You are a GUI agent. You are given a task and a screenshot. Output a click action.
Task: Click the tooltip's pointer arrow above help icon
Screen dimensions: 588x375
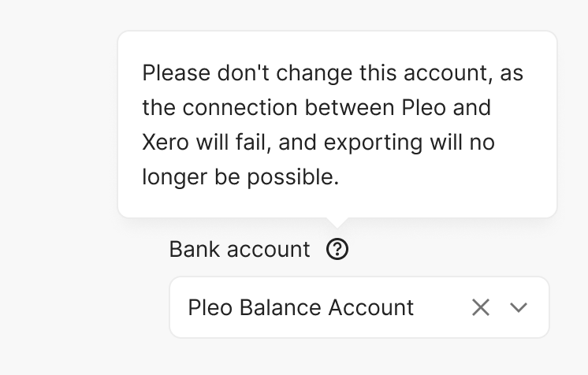[337, 222]
